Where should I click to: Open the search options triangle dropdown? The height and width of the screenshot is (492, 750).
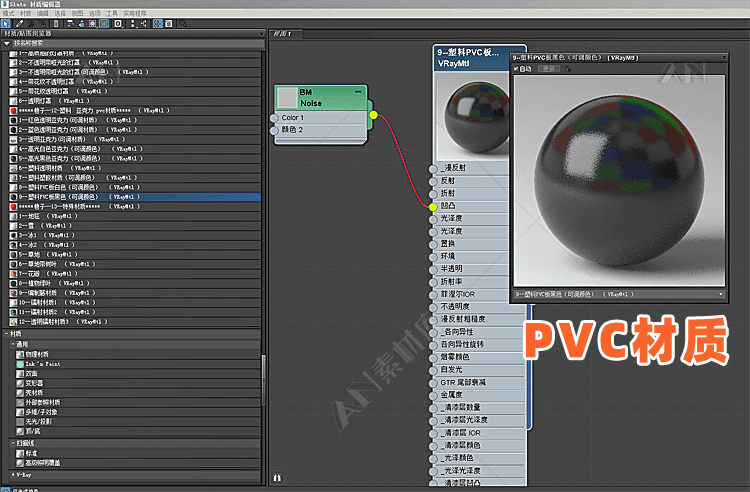point(7,44)
